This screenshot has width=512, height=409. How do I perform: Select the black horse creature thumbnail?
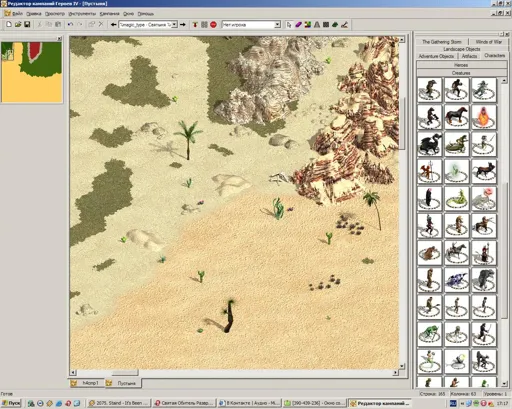coord(457,117)
